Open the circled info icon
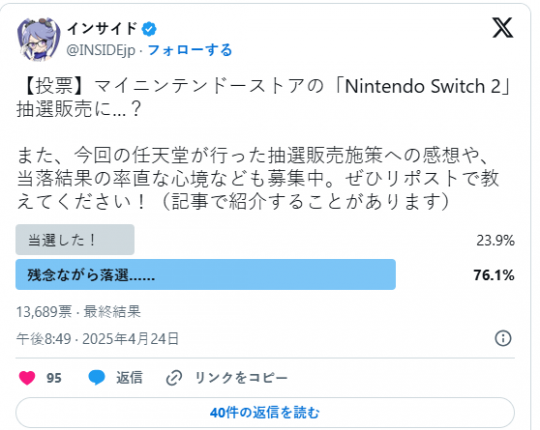540x430 pixels. point(503,338)
